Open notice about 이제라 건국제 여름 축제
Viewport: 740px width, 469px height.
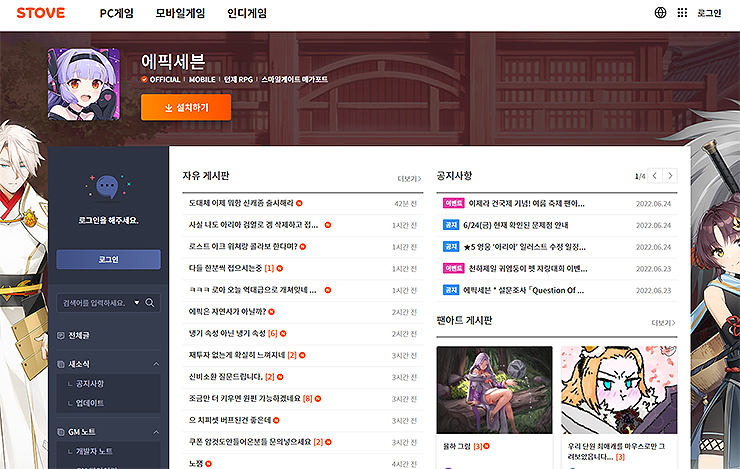pos(527,204)
